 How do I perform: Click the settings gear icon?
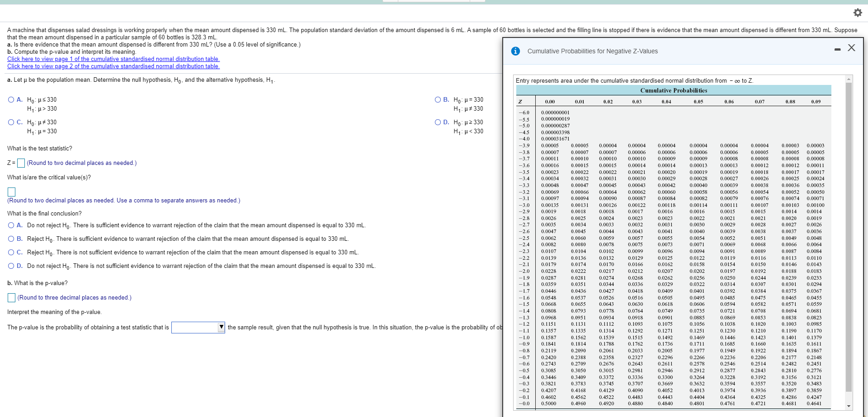858,13
